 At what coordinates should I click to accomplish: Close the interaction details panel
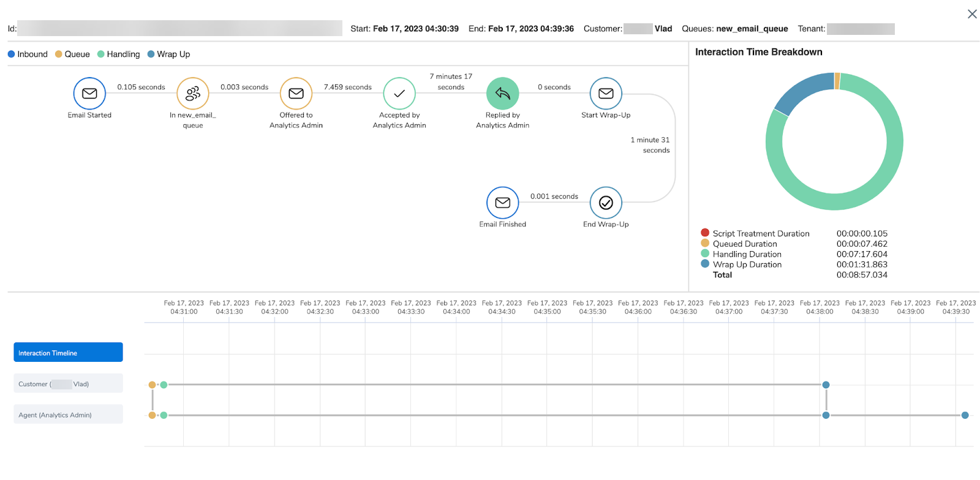click(x=972, y=13)
